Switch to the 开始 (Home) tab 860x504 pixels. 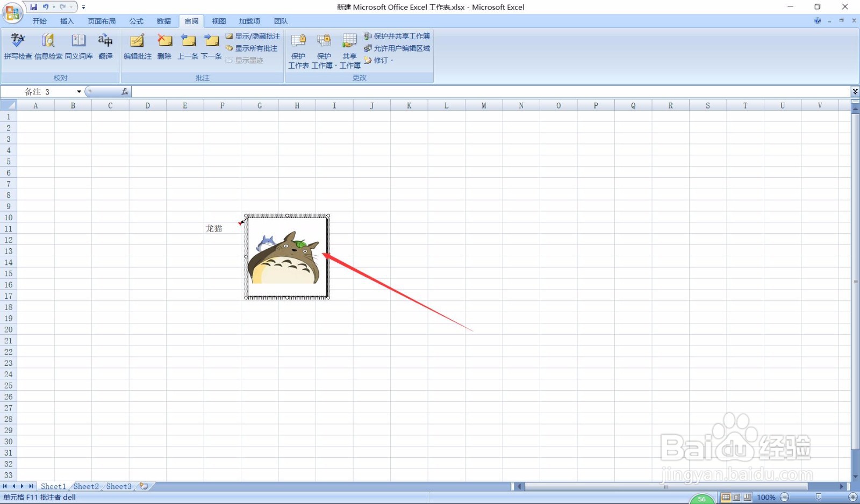tap(39, 21)
